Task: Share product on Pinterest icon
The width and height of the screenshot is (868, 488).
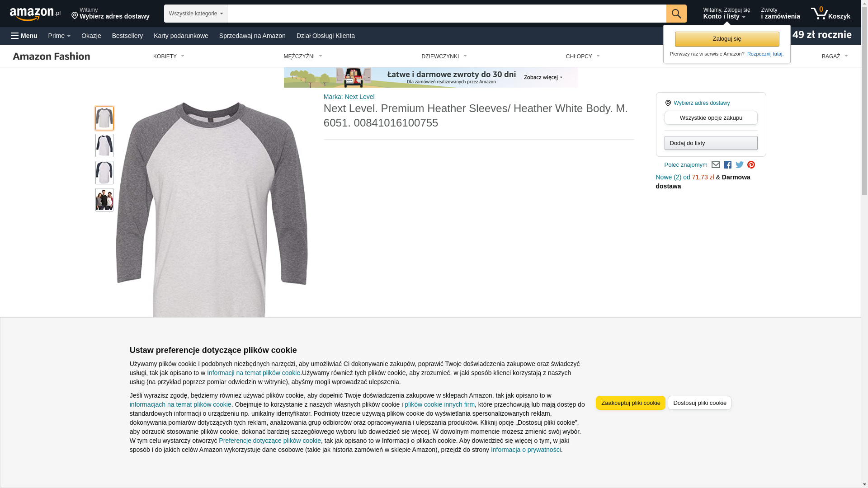Action: [x=751, y=165]
